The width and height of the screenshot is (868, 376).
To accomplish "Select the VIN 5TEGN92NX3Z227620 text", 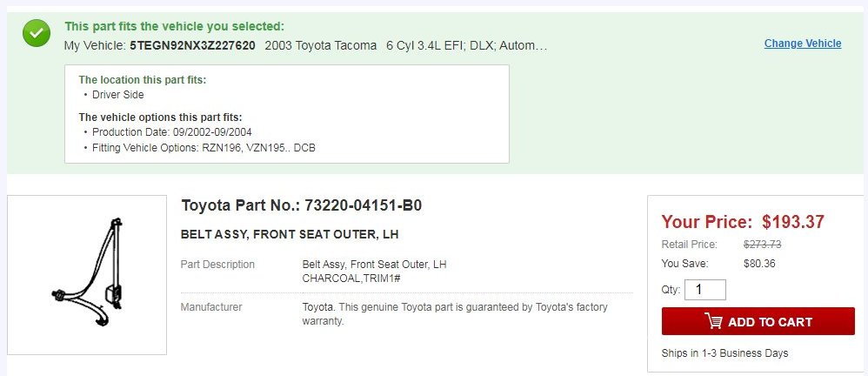I will 192,45.
